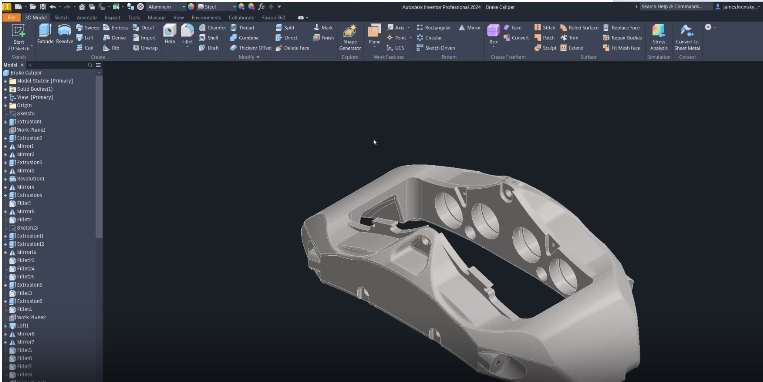The height and width of the screenshot is (382, 763).
Task: Choose the Chamfer tool
Action: point(213,28)
